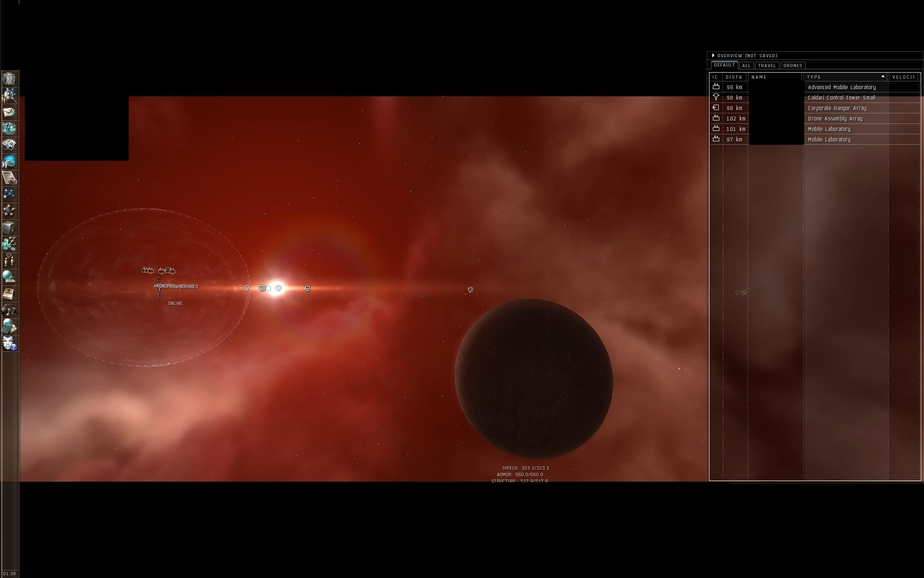
Task: Sort overview by the IC column header
Action: pos(716,77)
